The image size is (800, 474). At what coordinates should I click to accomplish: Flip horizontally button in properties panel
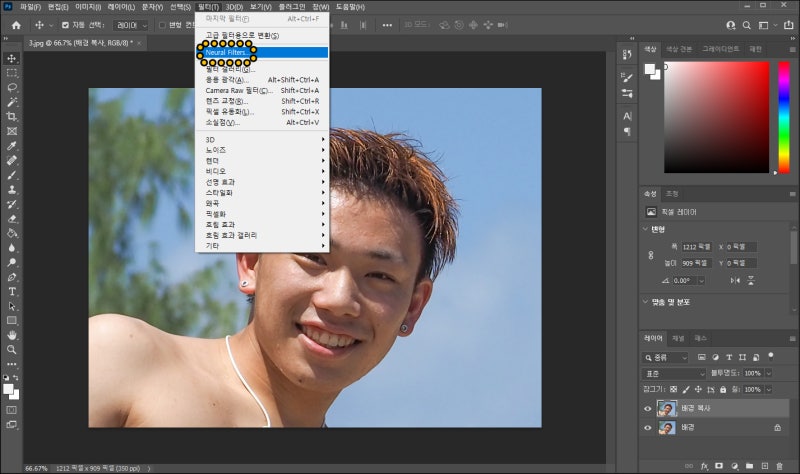pyautogui.click(x=735, y=281)
